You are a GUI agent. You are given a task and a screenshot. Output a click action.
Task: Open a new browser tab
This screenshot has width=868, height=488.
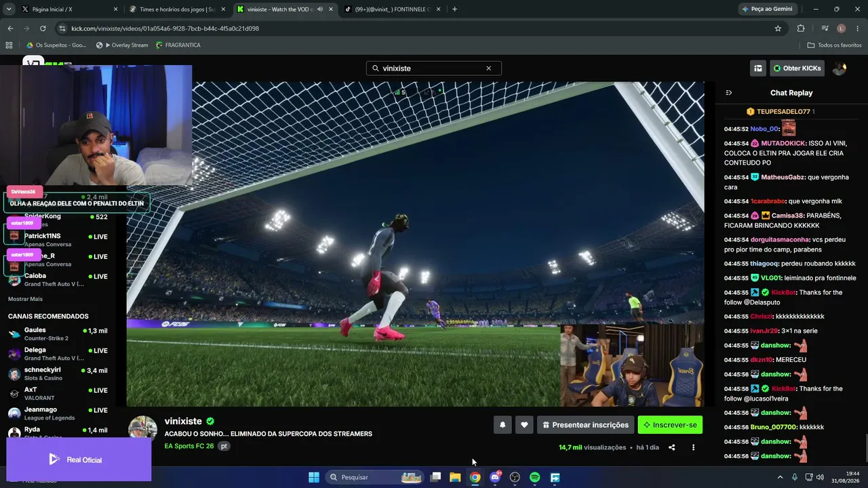click(x=454, y=9)
